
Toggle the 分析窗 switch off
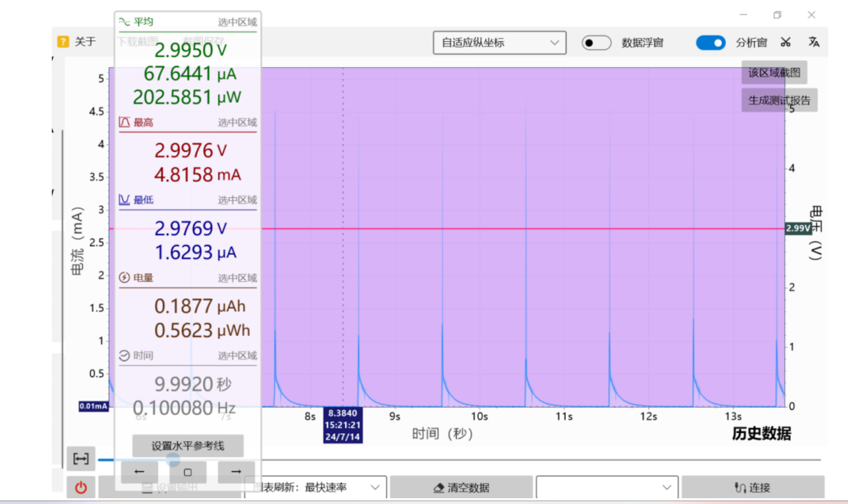coord(710,42)
